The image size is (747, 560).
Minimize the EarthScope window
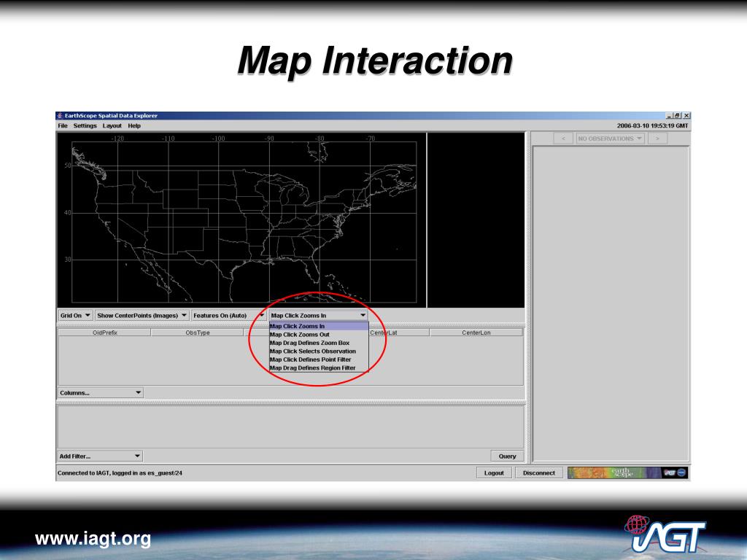(x=669, y=116)
